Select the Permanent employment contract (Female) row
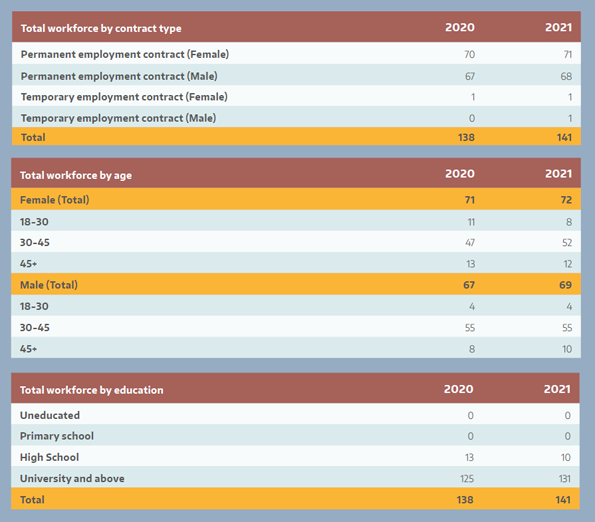Image resolution: width=595 pixels, height=522 pixels. [296, 53]
